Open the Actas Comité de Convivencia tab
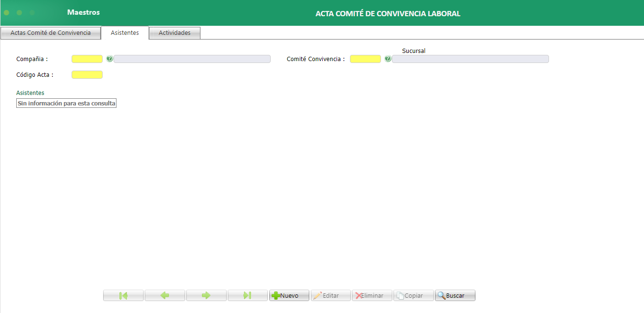Viewport: 644px width, 313px height. [x=50, y=32]
